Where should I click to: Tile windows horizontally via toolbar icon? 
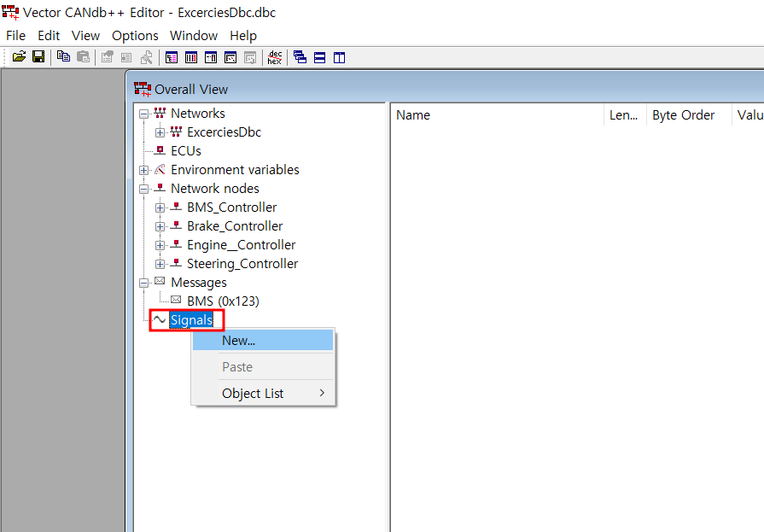[x=319, y=57]
